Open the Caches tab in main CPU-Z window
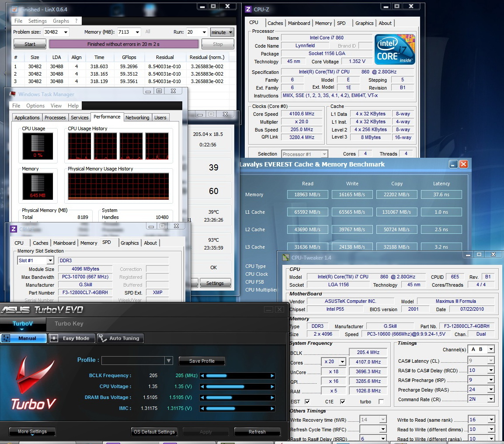 click(275, 23)
